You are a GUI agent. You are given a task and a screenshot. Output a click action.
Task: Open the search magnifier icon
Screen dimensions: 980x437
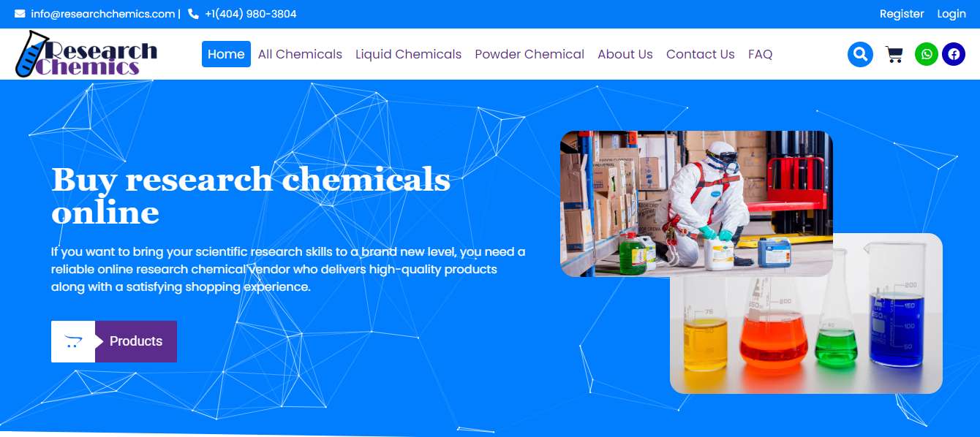click(x=860, y=54)
